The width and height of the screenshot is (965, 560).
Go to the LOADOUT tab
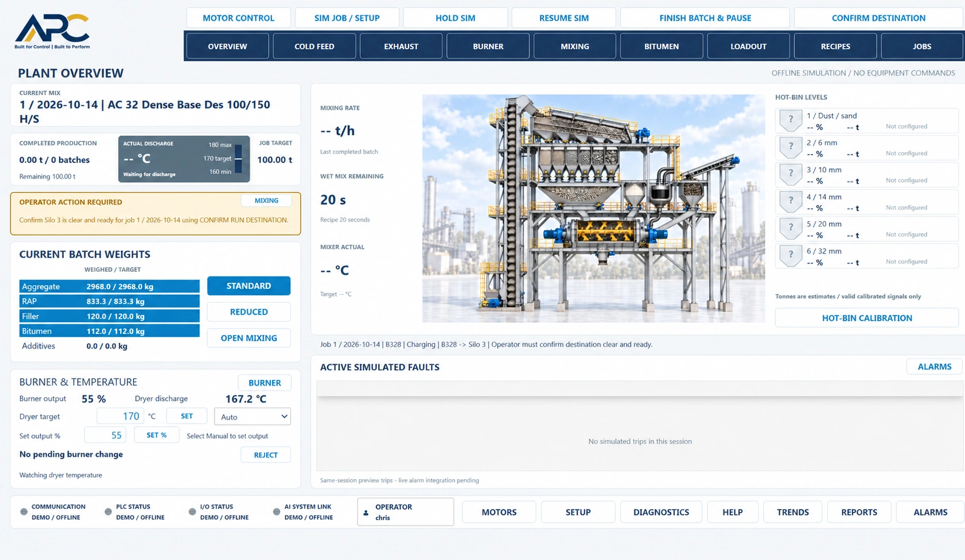point(748,46)
